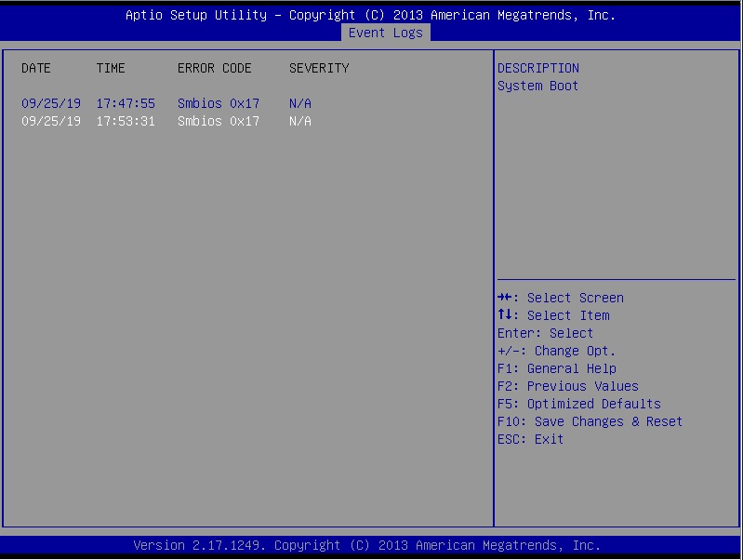Click the DATE column header

click(36, 68)
